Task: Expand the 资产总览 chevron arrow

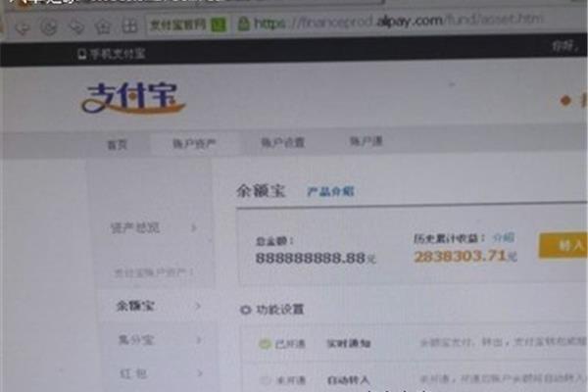Action: 194,227
